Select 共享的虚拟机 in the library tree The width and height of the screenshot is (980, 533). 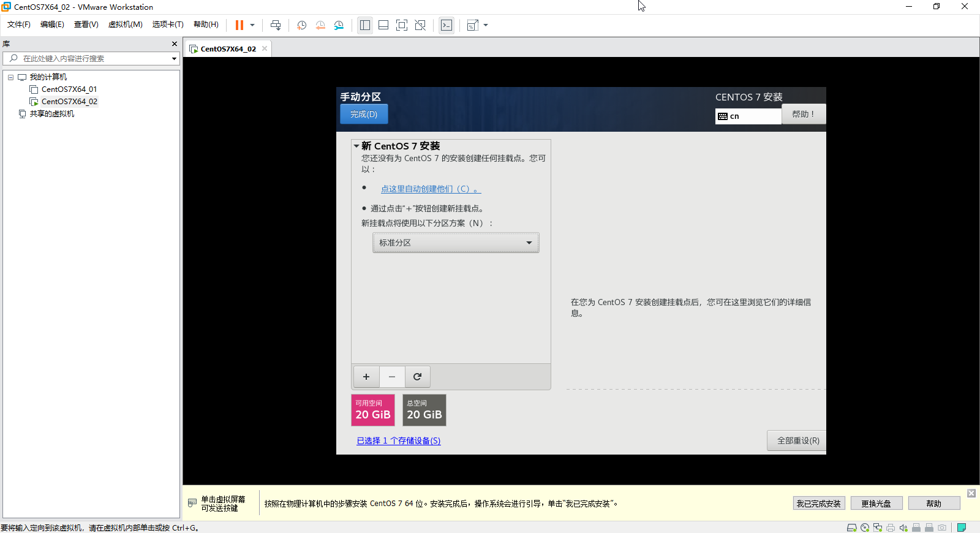pyautogui.click(x=51, y=114)
